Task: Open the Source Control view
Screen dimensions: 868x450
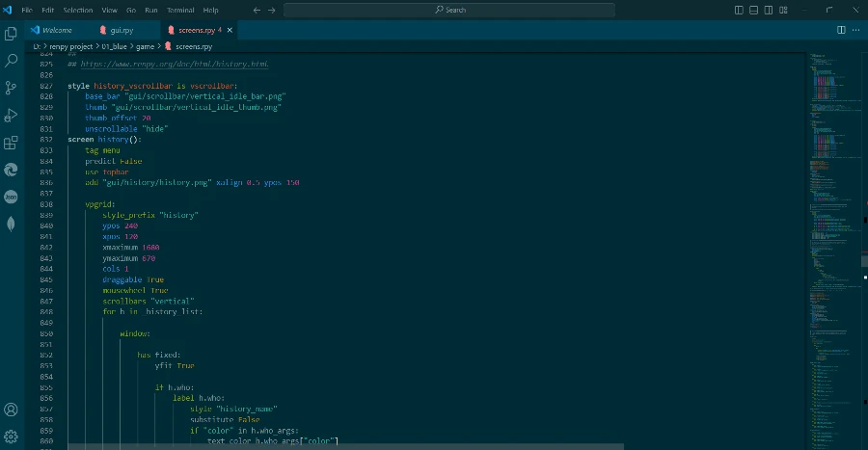Action: tap(12, 88)
